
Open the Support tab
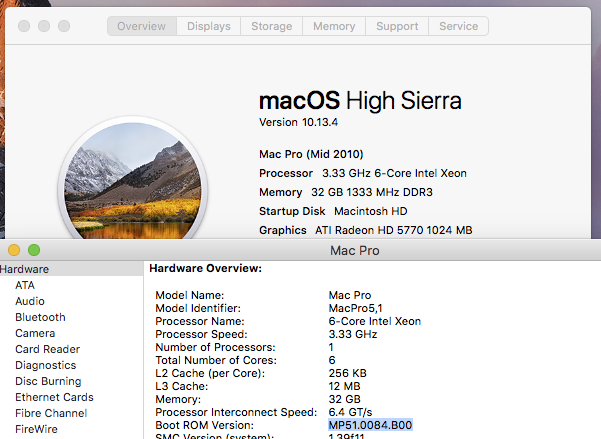[397, 26]
